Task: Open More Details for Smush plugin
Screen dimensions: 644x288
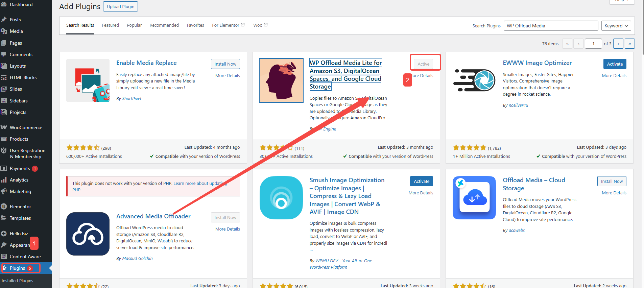Action: coord(421,193)
